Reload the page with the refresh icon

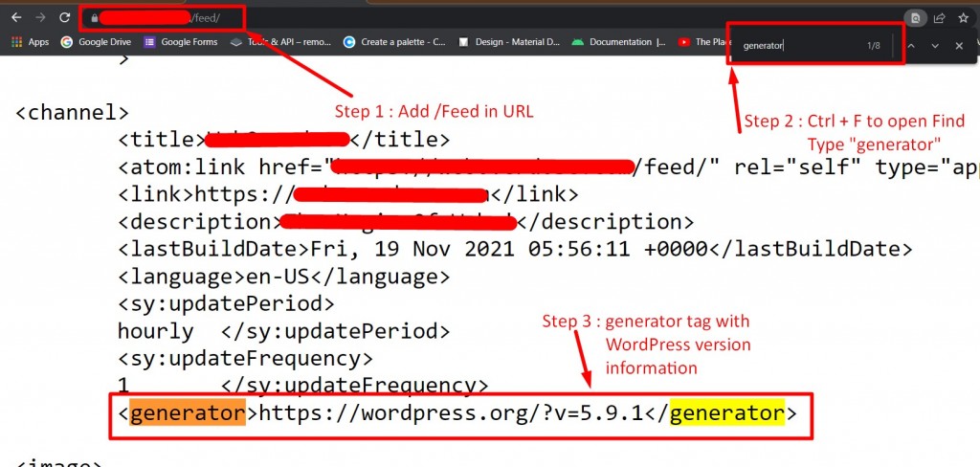tap(64, 17)
